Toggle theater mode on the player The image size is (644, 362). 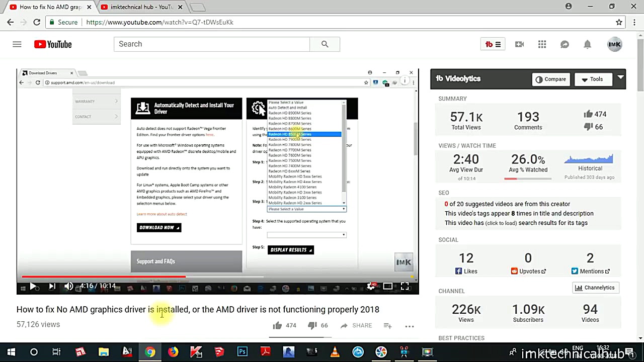point(388,286)
